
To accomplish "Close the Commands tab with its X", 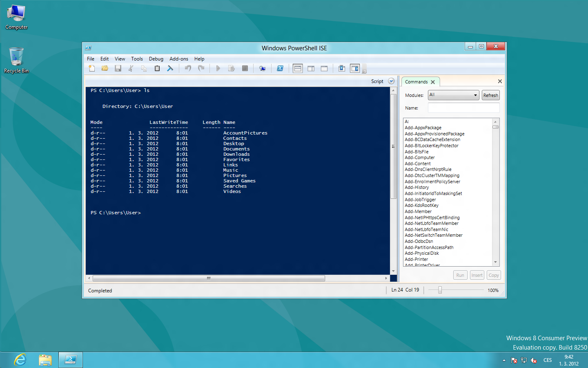I will pos(433,82).
